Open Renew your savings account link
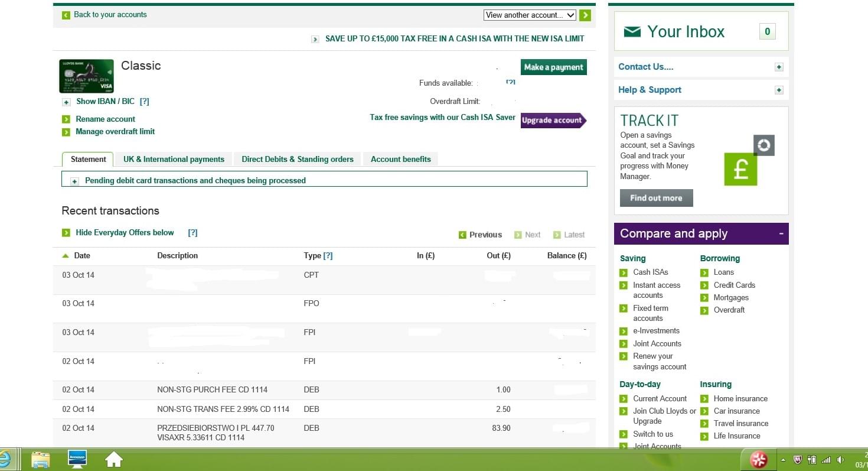Screen dimensions: 868x471 point(660,362)
